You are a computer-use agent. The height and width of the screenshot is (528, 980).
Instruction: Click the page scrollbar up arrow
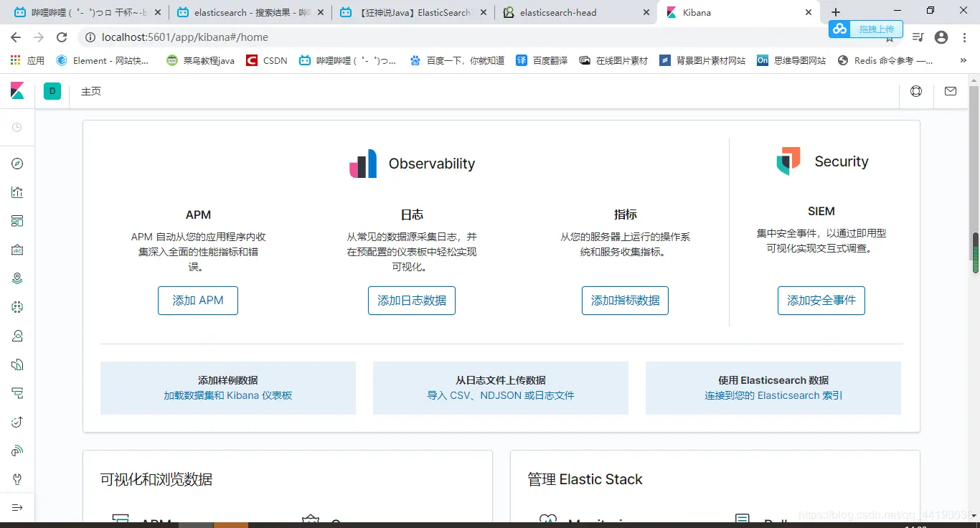[x=974, y=79]
